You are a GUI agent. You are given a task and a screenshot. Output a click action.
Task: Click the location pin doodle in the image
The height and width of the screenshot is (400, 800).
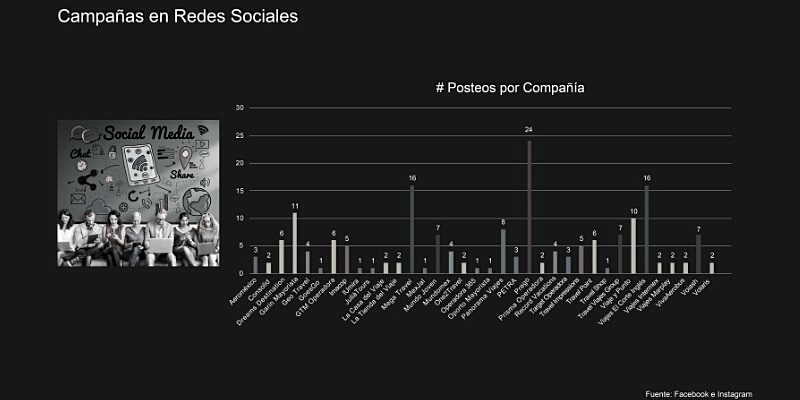pyautogui.click(x=185, y=157)
